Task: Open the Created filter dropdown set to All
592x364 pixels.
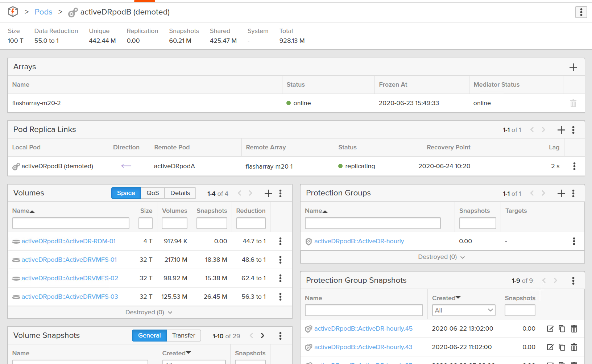Action: 464,310
